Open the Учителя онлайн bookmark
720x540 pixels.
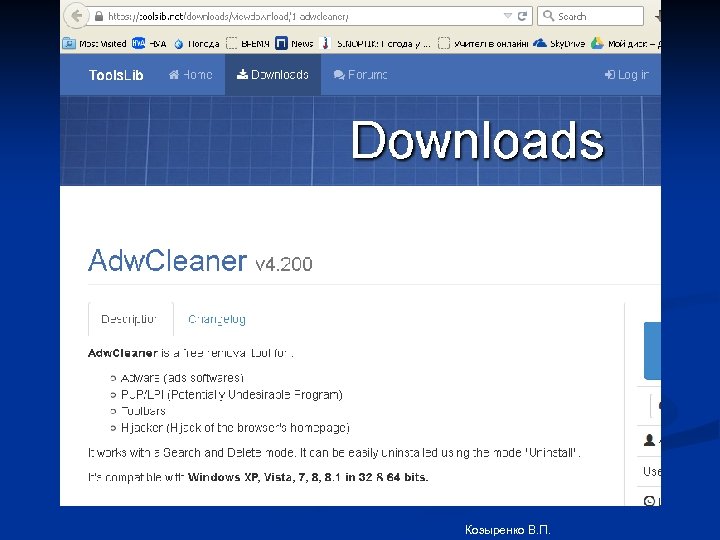pos(483,44)
